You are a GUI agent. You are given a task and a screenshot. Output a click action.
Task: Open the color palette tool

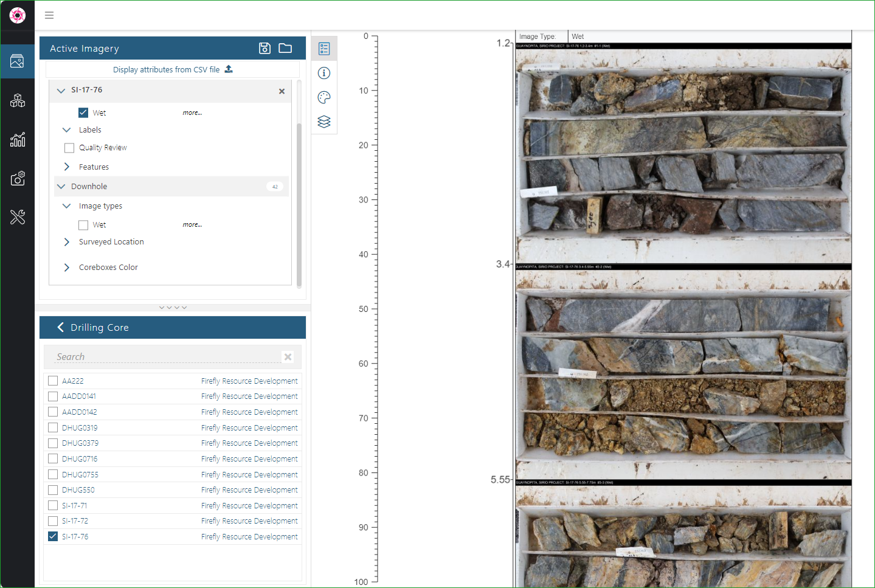pos(324,97)
